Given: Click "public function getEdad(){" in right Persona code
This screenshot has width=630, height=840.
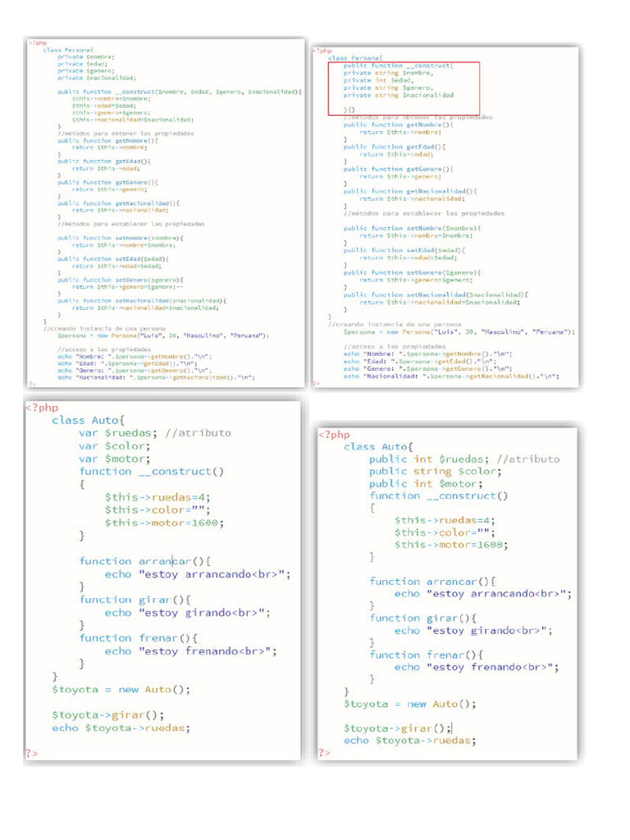Looking at the screenshot, I should click(395, 147).
